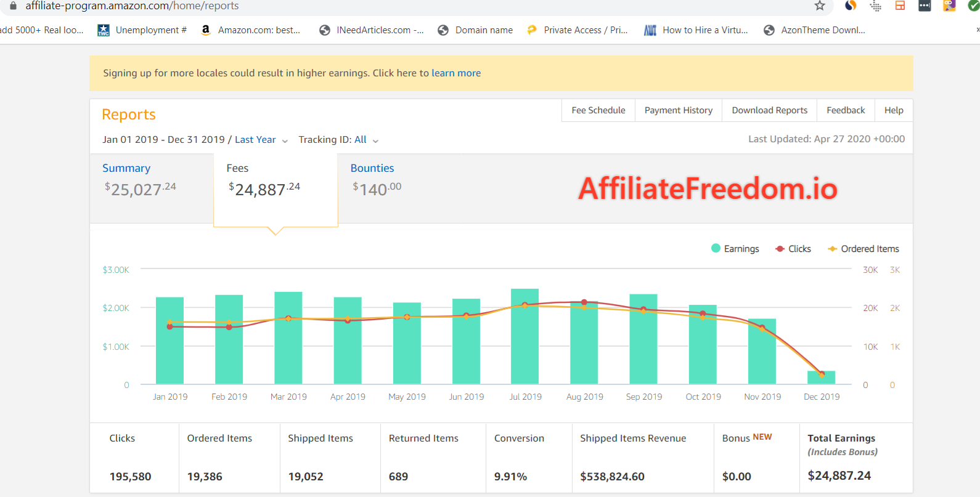Open the 'How to Hire a Virtu...' bookmark
Image resolution: width=980 pixels, height=497 pixels.
click(696, 30)
